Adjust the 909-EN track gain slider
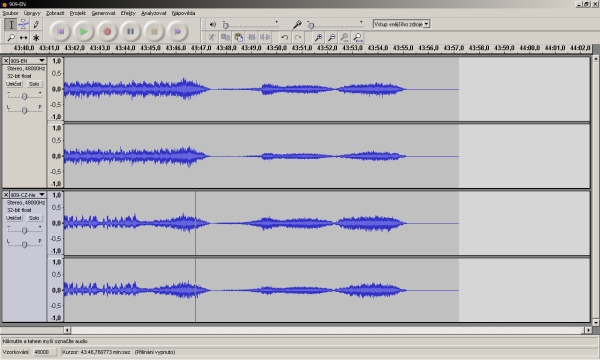Viewport: 600px width, 360px height. tap(24, 96)
